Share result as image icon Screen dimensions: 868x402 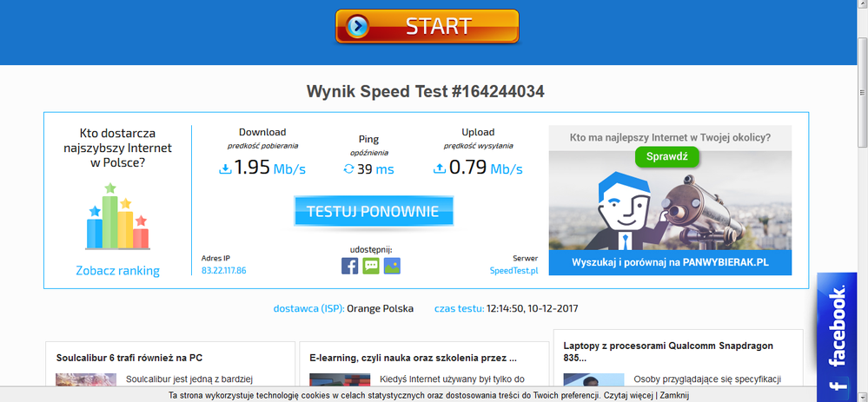point(392,266)
